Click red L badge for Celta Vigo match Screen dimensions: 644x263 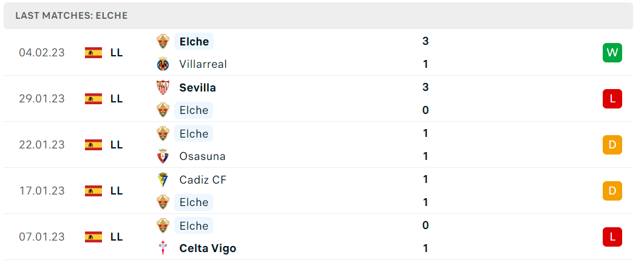coord(612,237)
